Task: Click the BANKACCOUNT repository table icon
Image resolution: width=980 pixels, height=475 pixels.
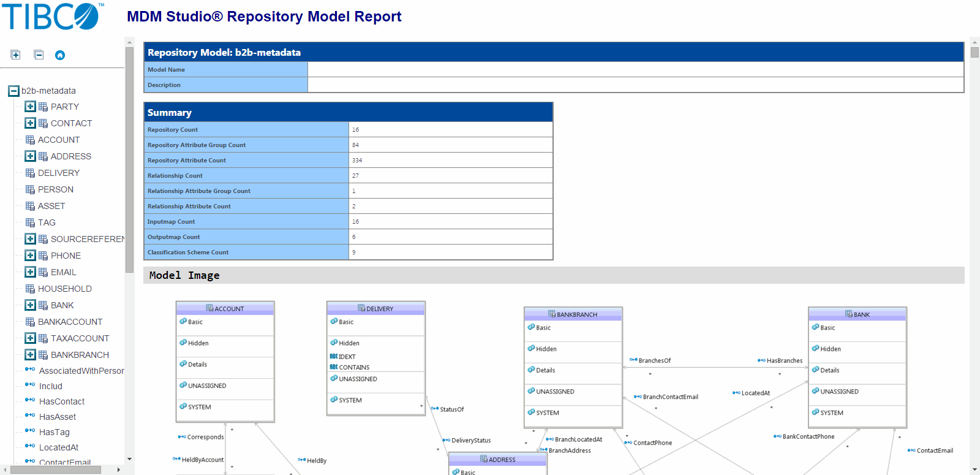Action: 30,322
